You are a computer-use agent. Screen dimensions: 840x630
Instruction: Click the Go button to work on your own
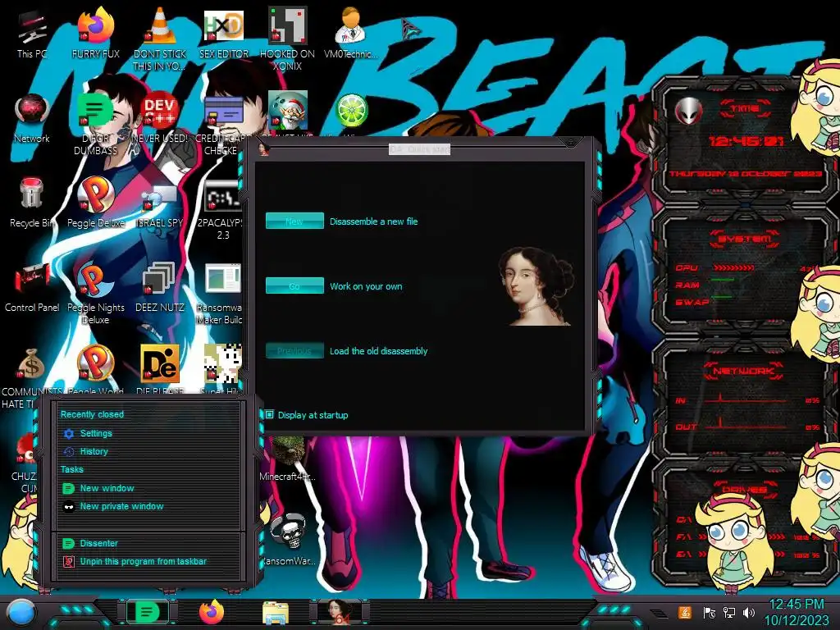(x=294, y=286)
